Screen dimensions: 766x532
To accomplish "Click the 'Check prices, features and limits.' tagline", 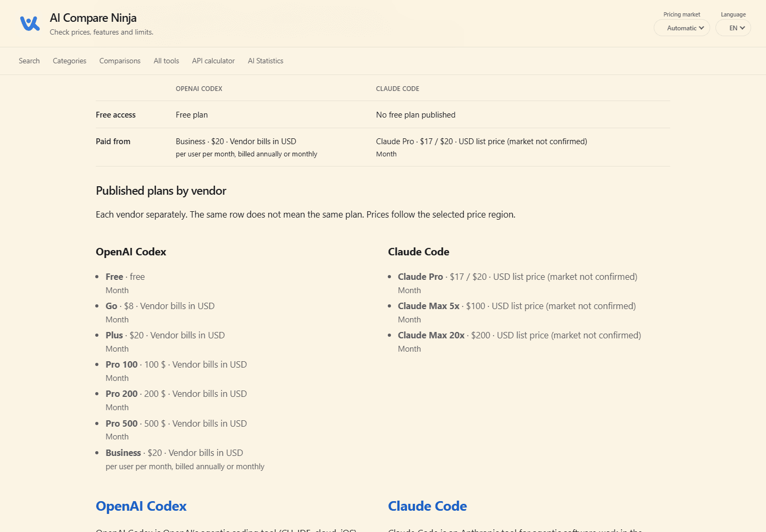I will click(x=102, y=32).
